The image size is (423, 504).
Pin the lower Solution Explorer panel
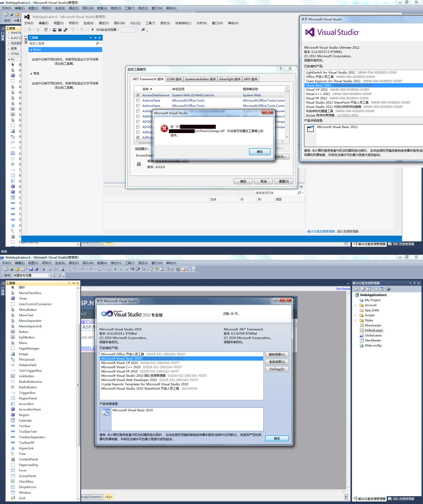pyautogui.click(x=414, y=283)
